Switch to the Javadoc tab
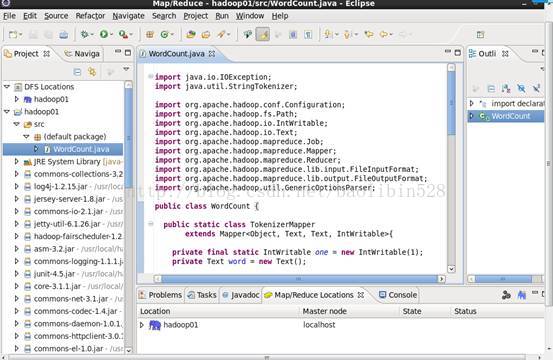 pos(241,295)
